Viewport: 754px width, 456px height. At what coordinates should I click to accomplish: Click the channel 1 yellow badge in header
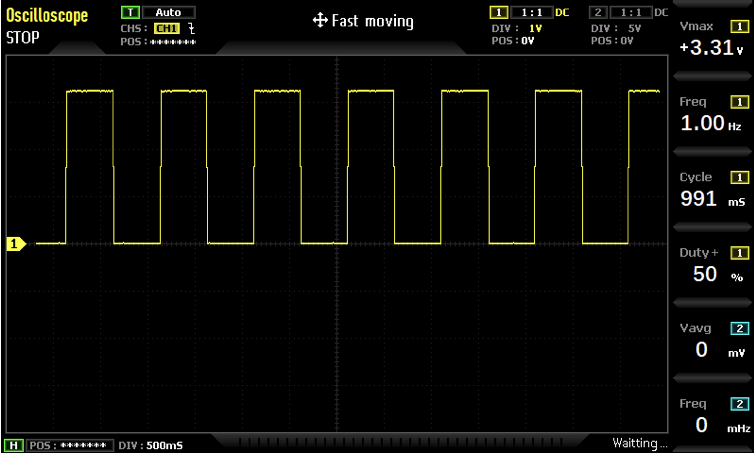click(x=499, y=13)
